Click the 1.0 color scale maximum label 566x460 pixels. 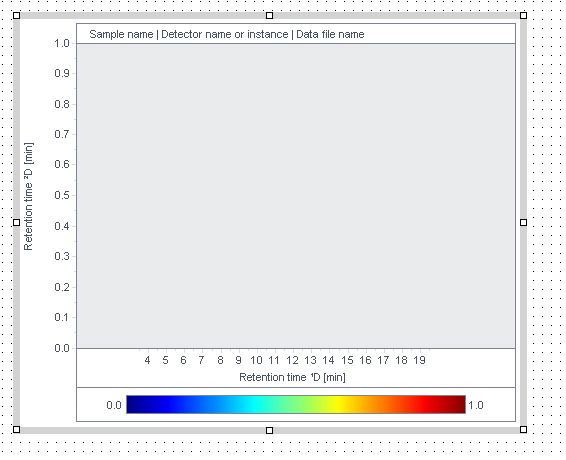[x=476, y=405]
